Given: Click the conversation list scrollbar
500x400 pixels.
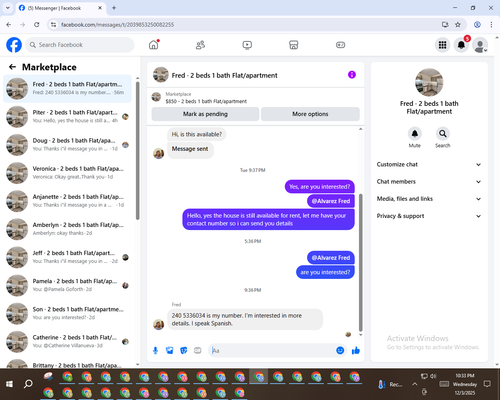Looking at the screenshot, I should [137, 150].
